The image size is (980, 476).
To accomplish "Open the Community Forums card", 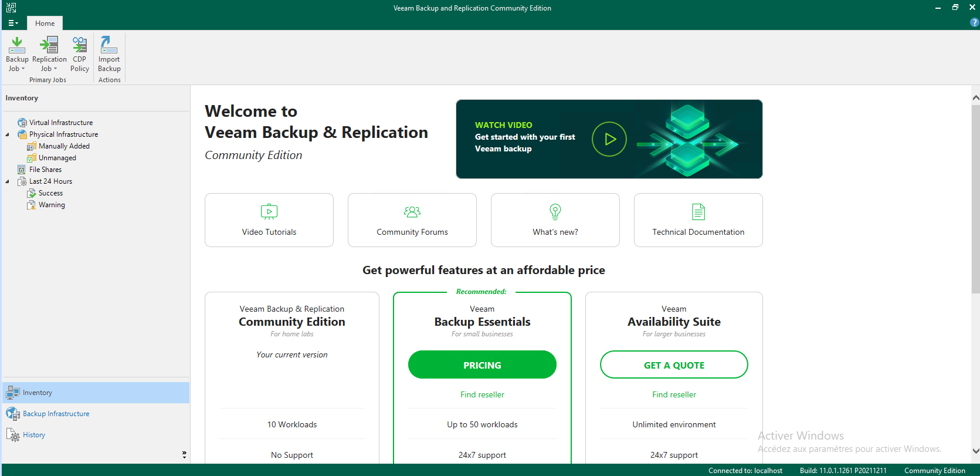I will [412, 220].
